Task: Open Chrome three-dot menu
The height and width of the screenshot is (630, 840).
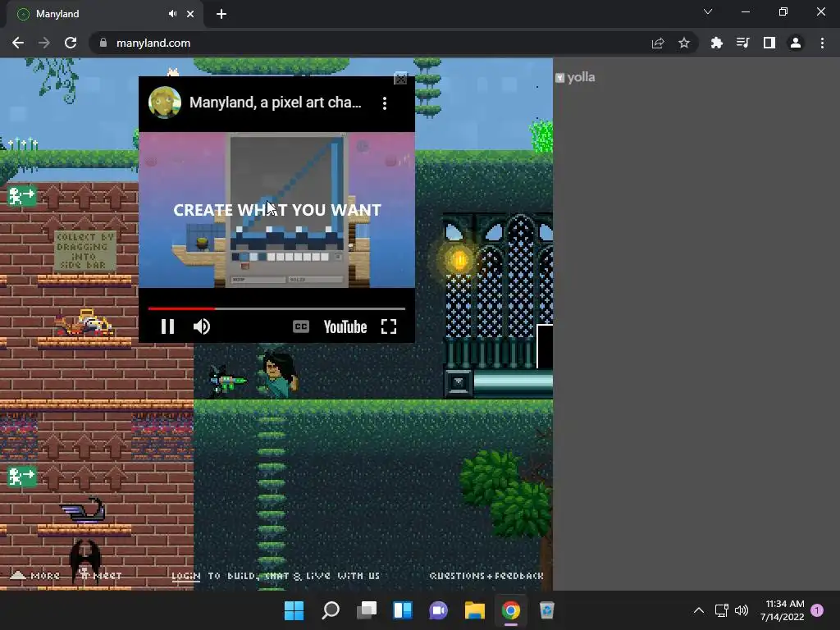Action: [822, 43]
